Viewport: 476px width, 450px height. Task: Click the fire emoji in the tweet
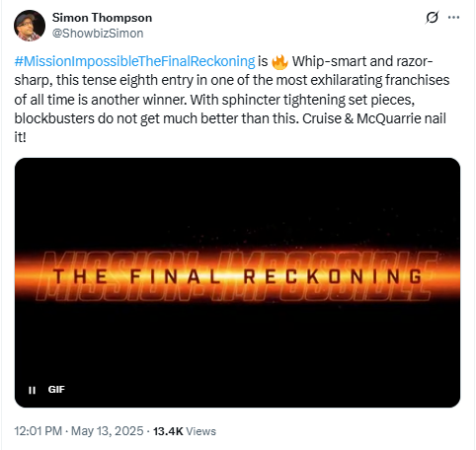tap(279, 62)
